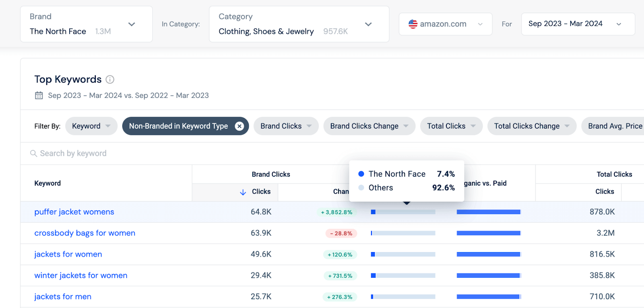This screenshot has height=308, width=644.
Task: Open the jackets for women keyword
Action: click(68, 254)
